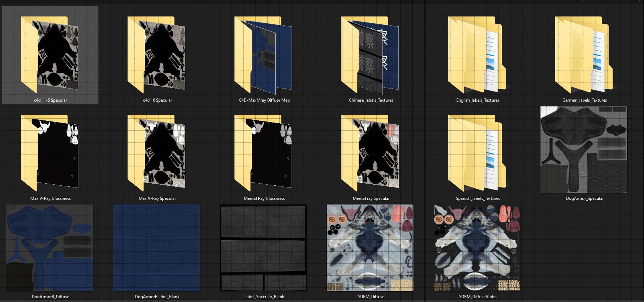
Task: Select the German_labels_Textures folder
Action: [584, 55]
